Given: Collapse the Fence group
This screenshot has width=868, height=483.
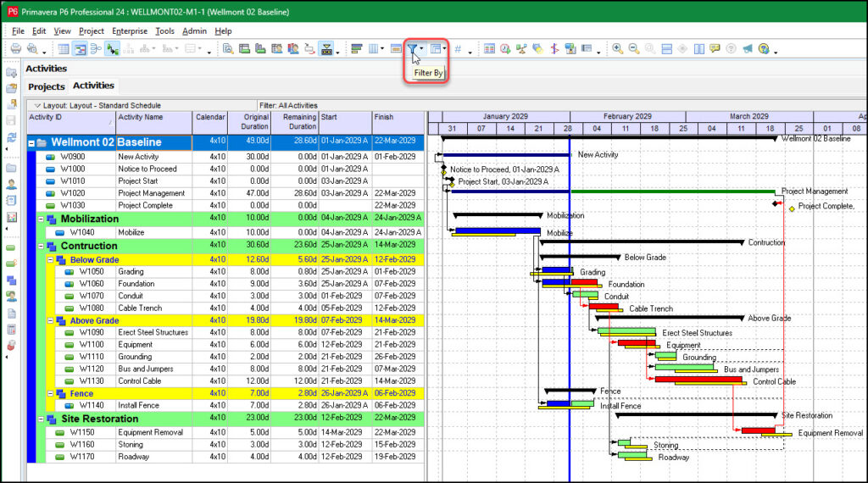Looking at the screenshot, I should point(50,393).
